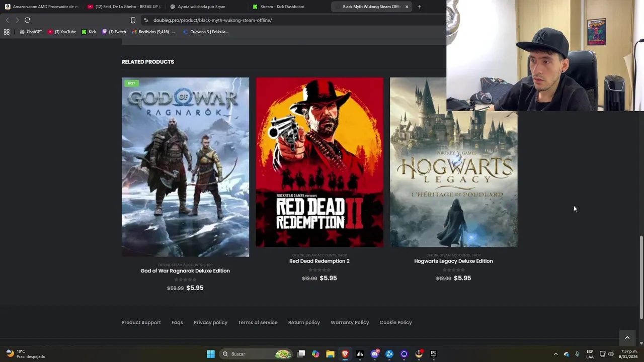Switch the ESP LAA input language
This screenshot has width=644, height=362.
coord(590,354)
